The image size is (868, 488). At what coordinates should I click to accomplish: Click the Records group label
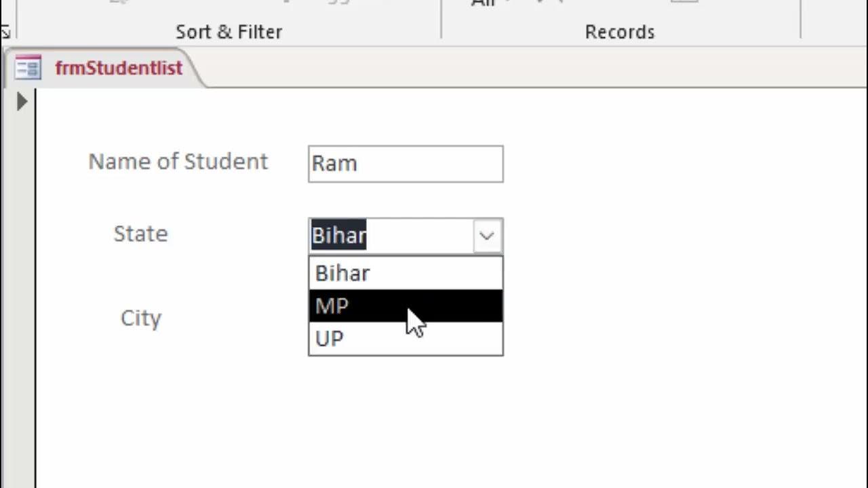click(x=620, y=32)
